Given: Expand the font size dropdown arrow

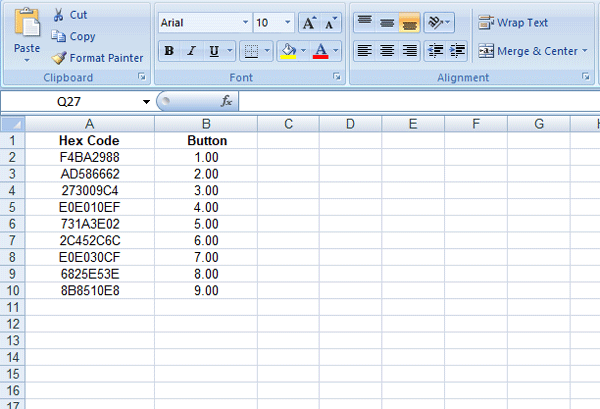Looking at the screenshot, I should point(287,23).
